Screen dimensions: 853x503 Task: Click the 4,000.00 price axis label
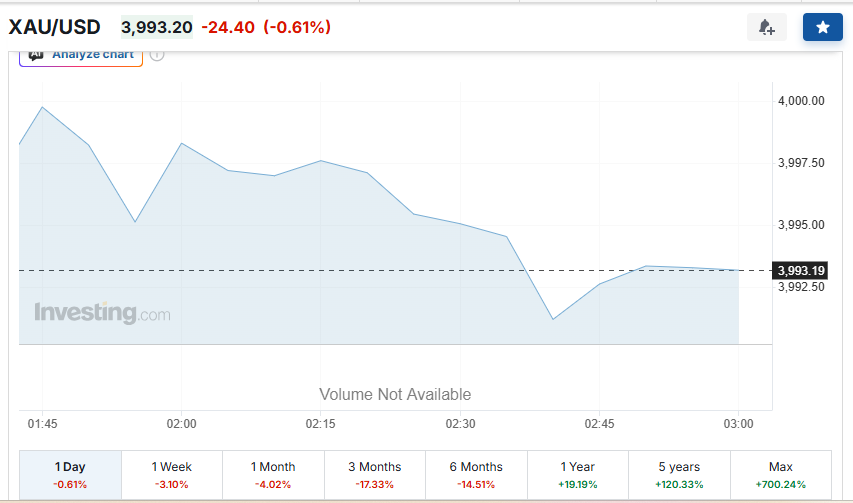tap(801, 101)
